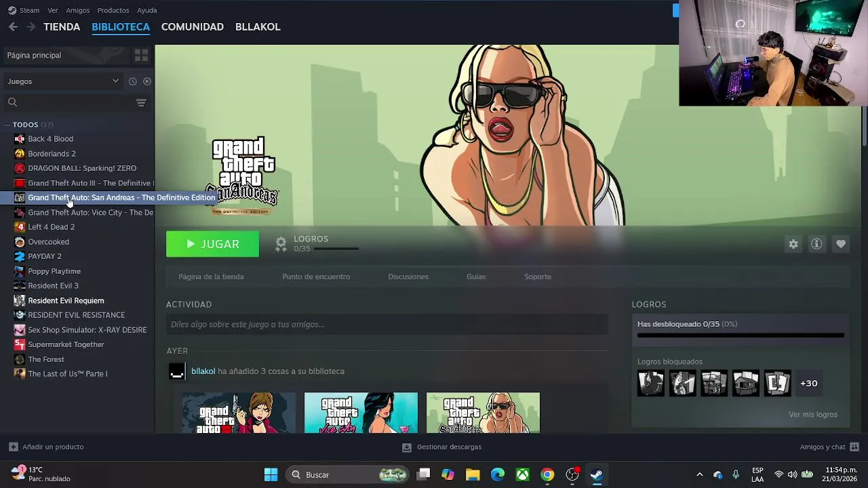
Task: Click Supermarket Together game icon
Action: (20, 344)
